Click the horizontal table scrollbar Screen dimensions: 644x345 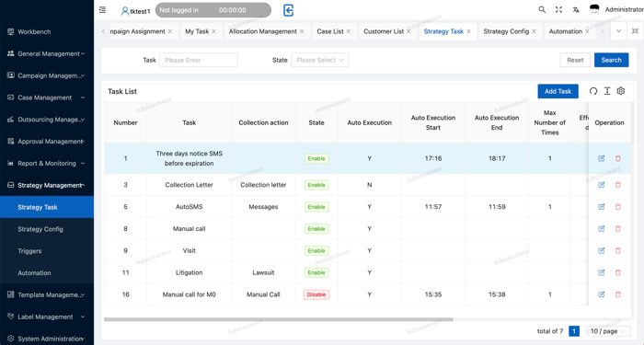[279, 319]
